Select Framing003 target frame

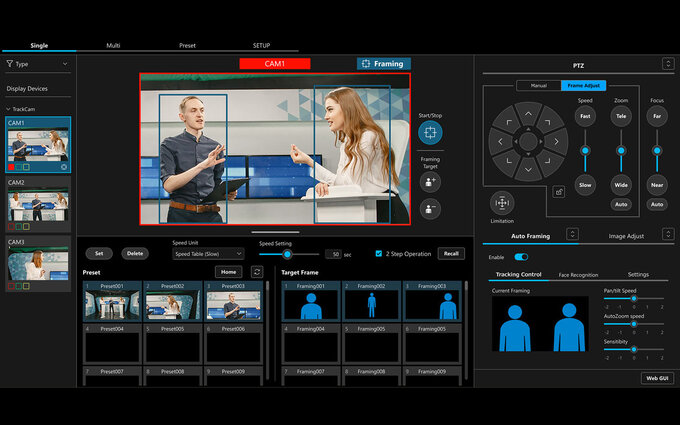click(x=432, y=301)
